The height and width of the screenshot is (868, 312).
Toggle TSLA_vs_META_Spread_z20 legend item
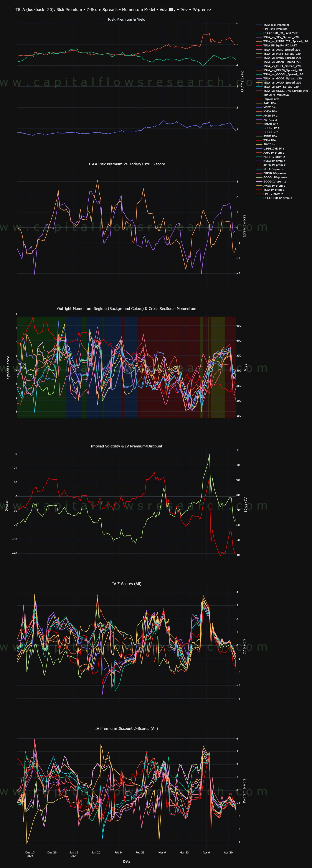point(278,66)
